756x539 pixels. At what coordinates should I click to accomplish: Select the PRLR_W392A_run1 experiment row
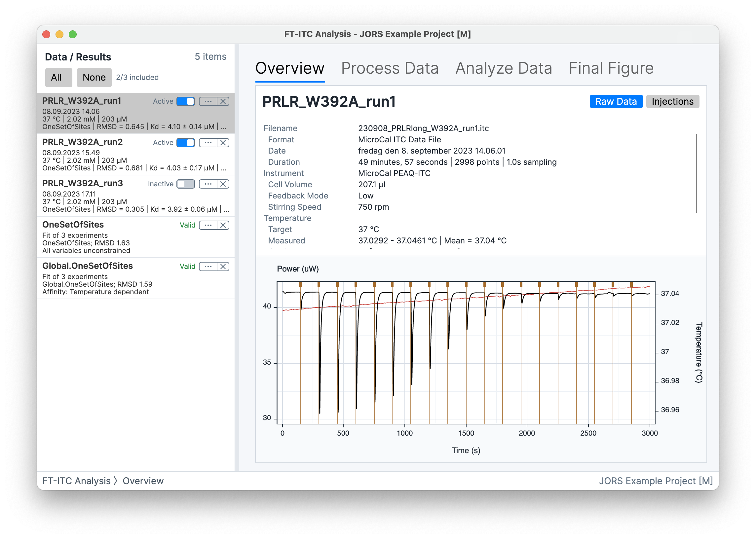coord(135,113)
